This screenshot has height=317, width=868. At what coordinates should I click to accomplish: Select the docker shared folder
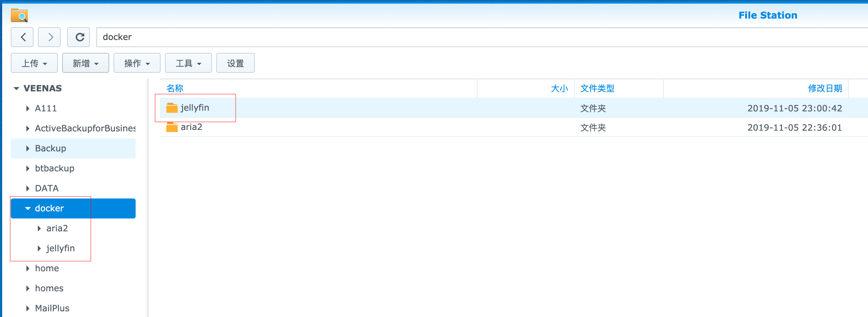pyautogui.click(x=49, y=208)
